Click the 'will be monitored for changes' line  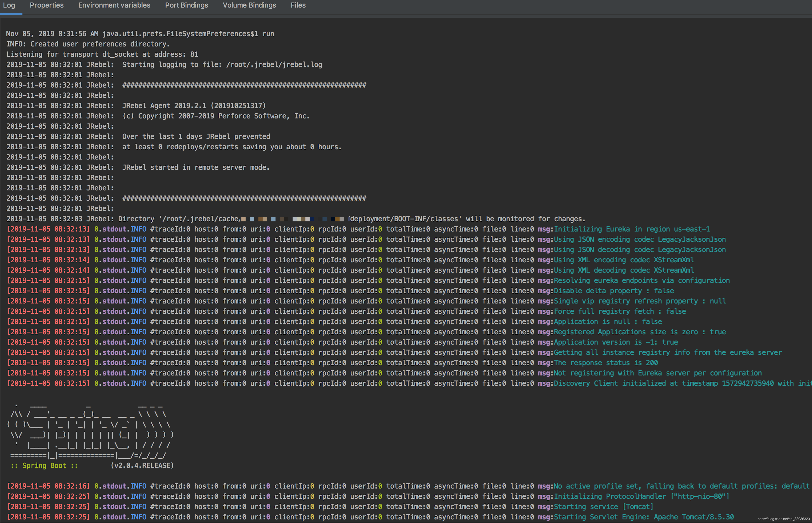click(296, 219)
